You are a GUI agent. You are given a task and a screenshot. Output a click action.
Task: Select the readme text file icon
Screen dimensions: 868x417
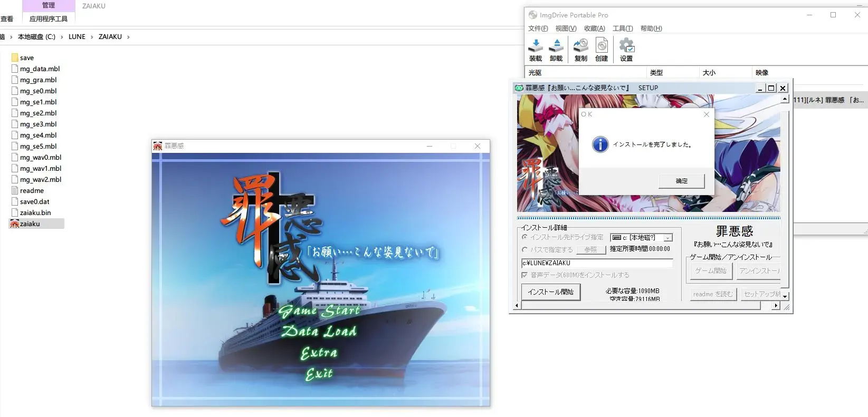pyautogui.click(x=15, y=190)
